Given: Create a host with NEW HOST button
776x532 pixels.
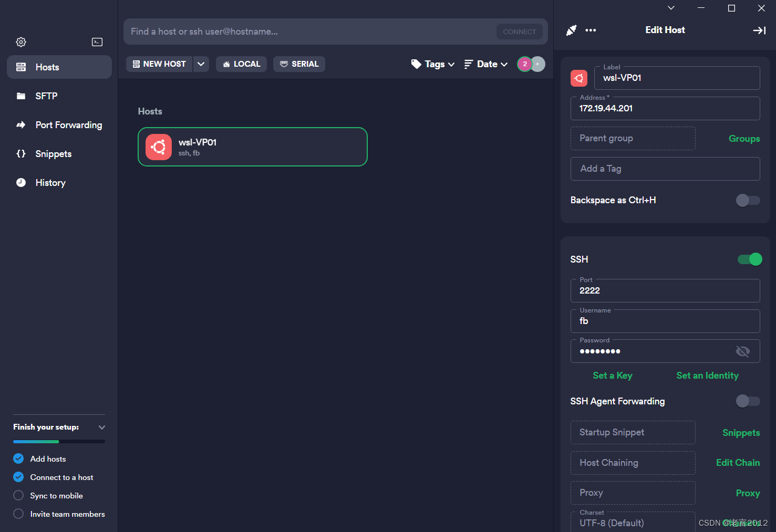Looking at the screenshot, I should coord(159,64).
